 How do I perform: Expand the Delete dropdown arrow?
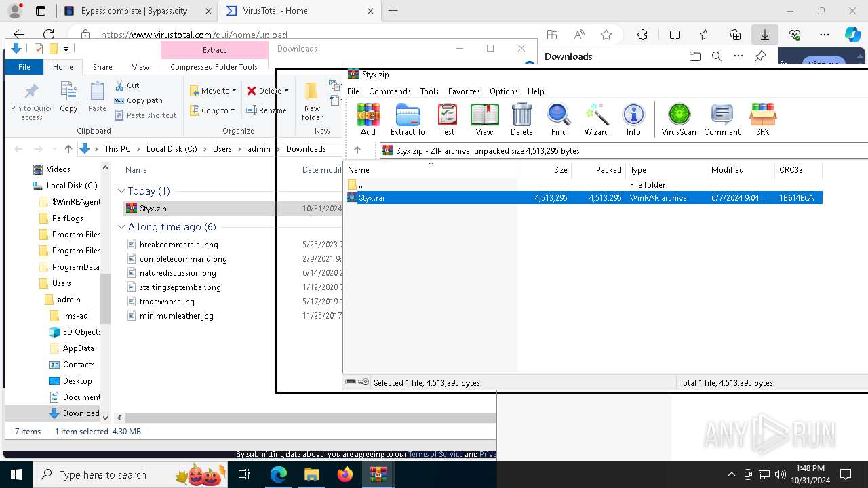pos(286,91)
